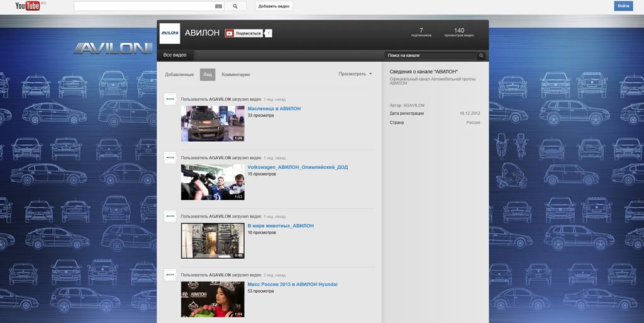Click the 33 просмотра view count
644x323 pixels.
(x=260, y=116)
